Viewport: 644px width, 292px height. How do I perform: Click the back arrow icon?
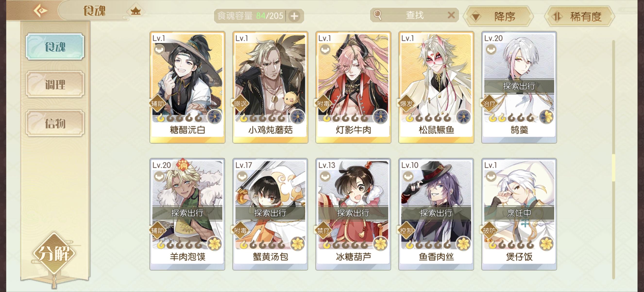[41, 10]
